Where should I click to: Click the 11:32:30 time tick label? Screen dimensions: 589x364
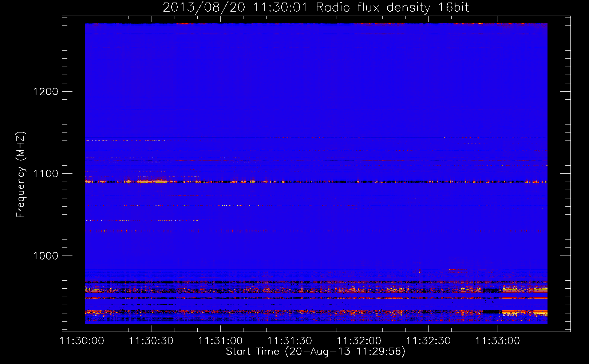click(x=428, y=341)
